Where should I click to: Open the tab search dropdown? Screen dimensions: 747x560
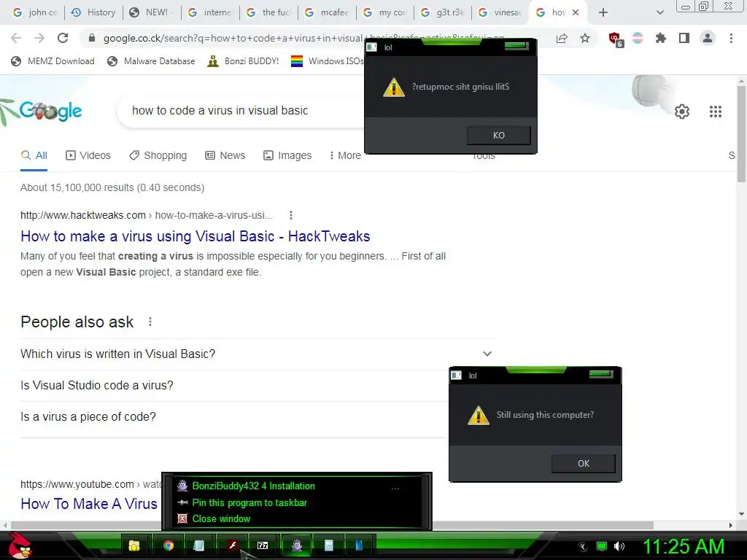(659, 12)
